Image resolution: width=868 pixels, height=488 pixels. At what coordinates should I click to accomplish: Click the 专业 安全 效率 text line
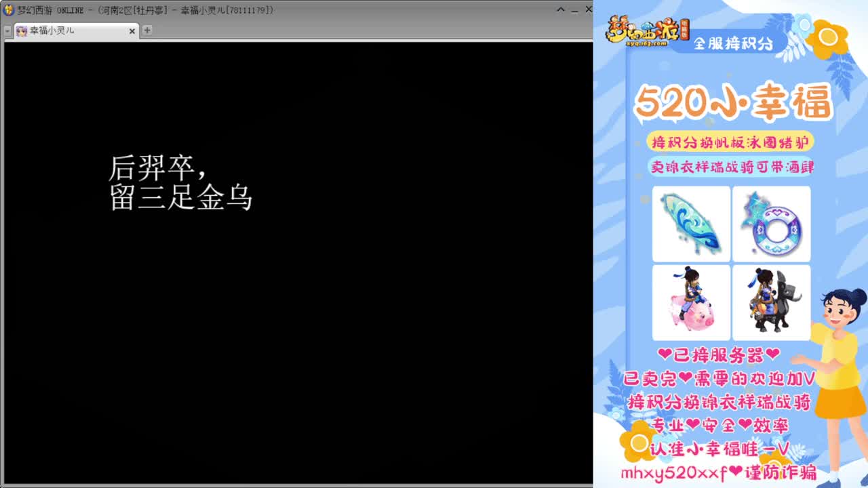point(720,426)
